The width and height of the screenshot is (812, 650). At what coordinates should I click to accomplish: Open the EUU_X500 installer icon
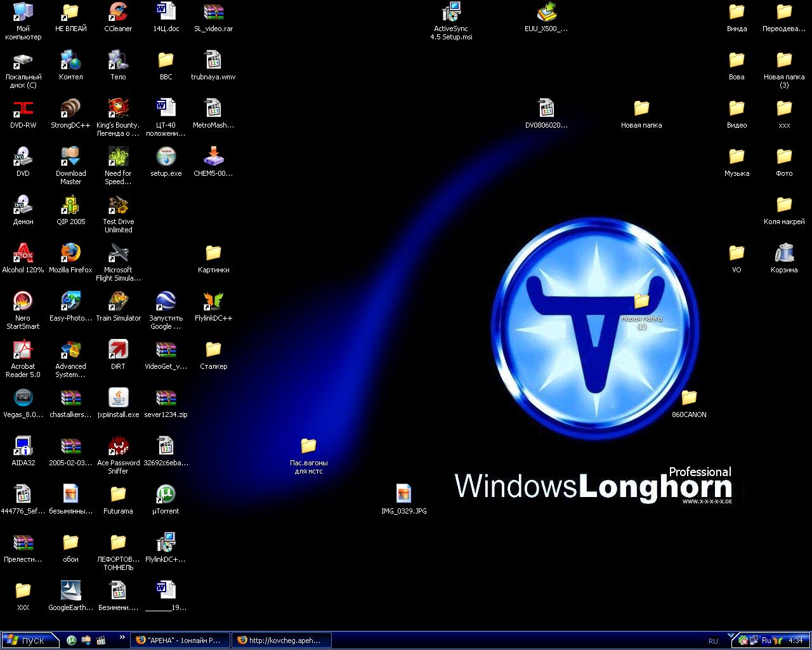(546, 17)
